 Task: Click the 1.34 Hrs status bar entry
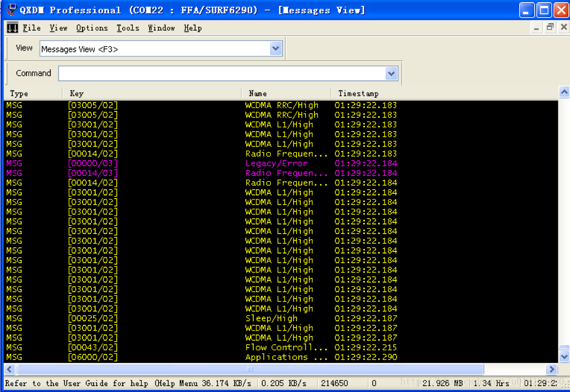(491, 383)
